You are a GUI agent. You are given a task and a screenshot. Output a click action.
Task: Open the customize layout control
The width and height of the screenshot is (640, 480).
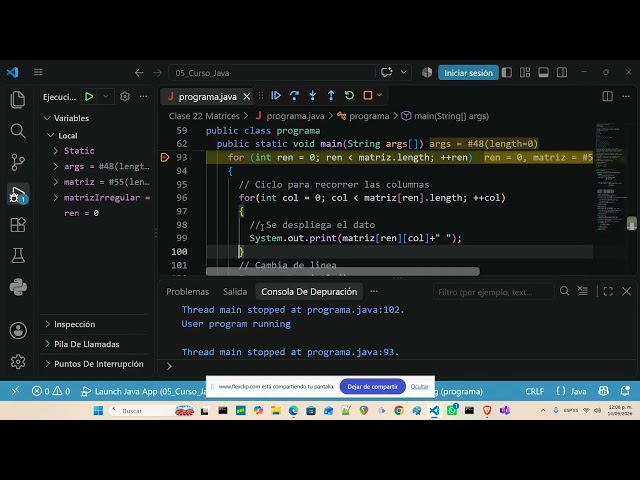tap(525, 72)
